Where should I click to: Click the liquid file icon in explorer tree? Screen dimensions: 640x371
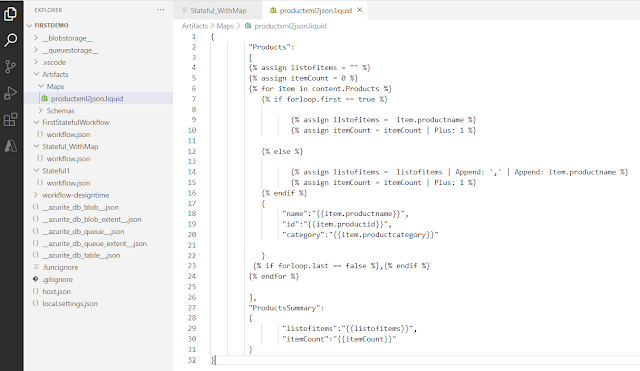pyautogui.click(x=44, y=98)
